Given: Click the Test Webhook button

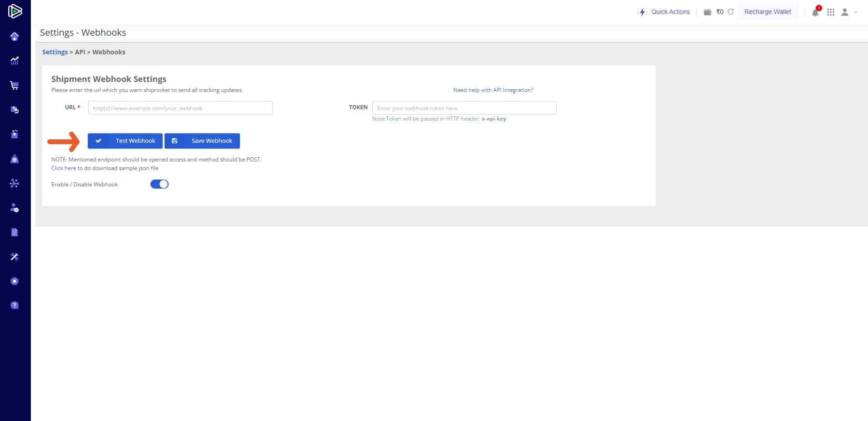Looking at the screenshot, I should pyautogui.click(x=125, y=141).
